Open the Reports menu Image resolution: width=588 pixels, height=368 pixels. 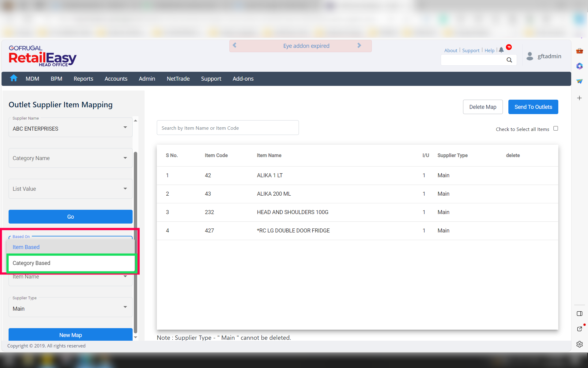[83, 79]
